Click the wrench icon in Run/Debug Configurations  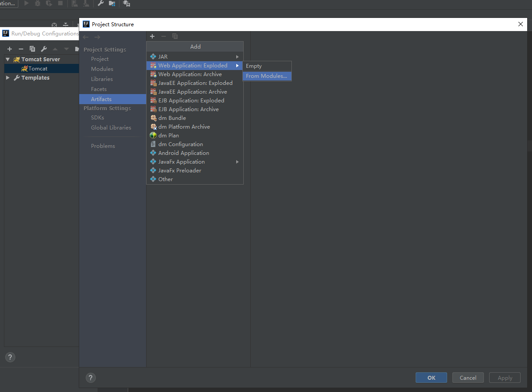coord(44,49)
